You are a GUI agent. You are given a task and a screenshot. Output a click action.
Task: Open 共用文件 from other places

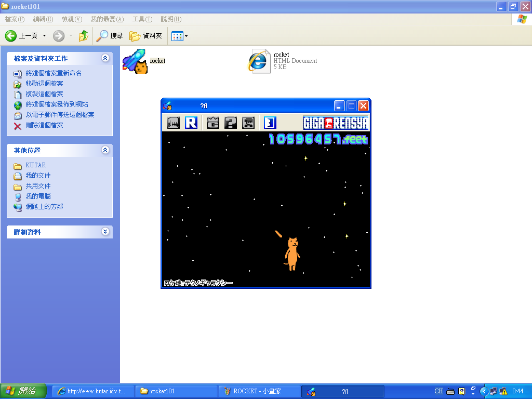pyautogui.click(x=38, y=186)
